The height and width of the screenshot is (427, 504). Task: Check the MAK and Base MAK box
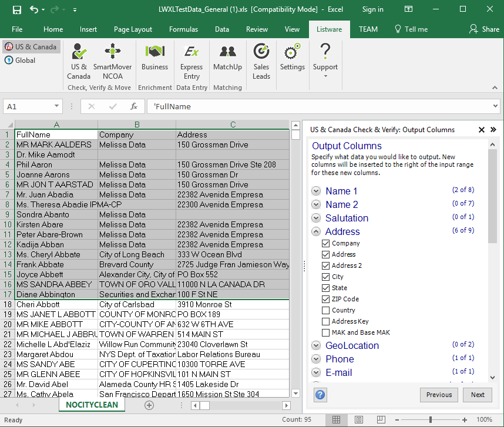[x=325, y=332]
